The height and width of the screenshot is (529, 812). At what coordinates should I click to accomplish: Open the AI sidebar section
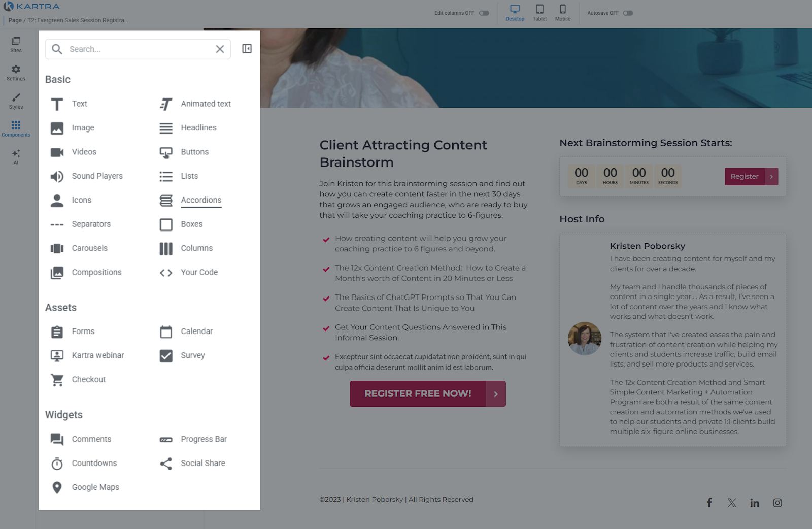[16, 157]
